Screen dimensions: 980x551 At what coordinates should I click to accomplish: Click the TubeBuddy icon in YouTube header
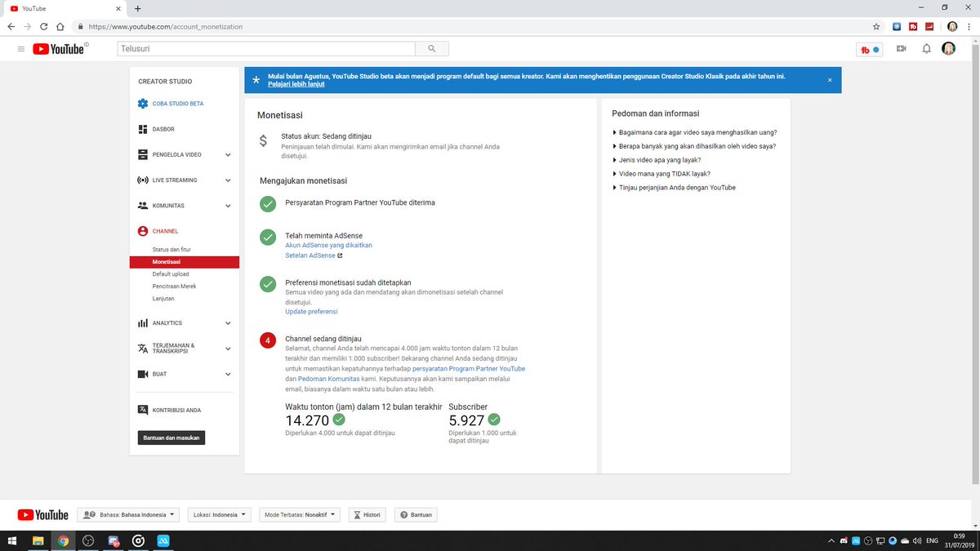(x=870, y=49)
